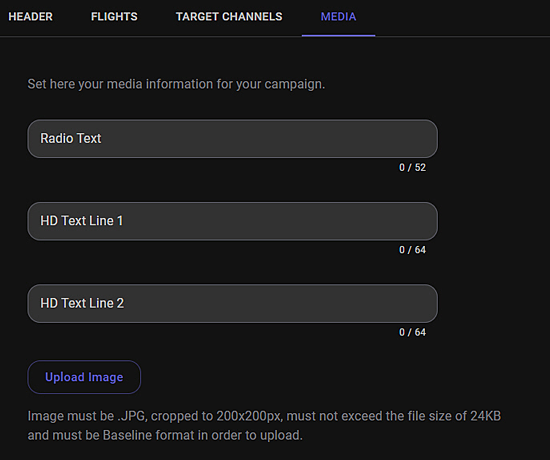Place cursor in HD Text Line 2 field
The image size is (550, 460).
coord(233,304)
